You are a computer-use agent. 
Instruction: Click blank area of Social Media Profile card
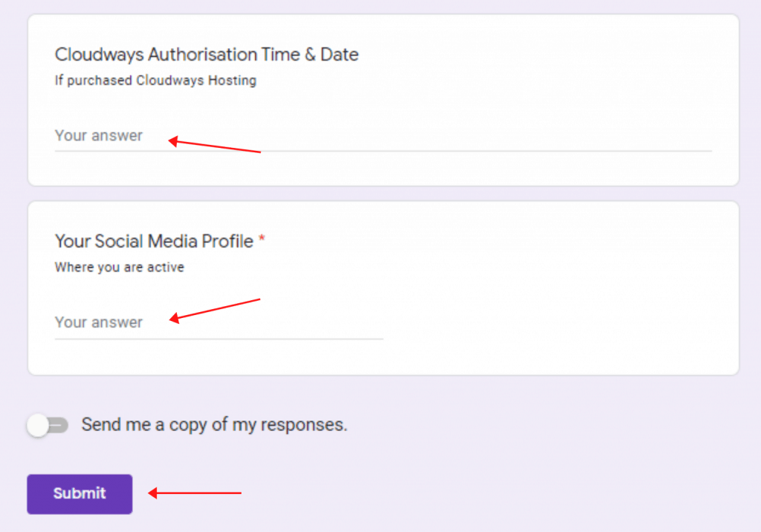(557, 290)
